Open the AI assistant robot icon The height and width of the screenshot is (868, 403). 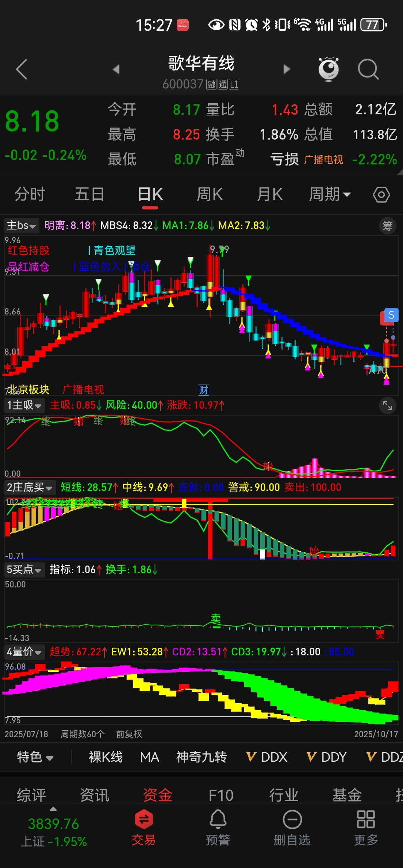click(329, 69)
